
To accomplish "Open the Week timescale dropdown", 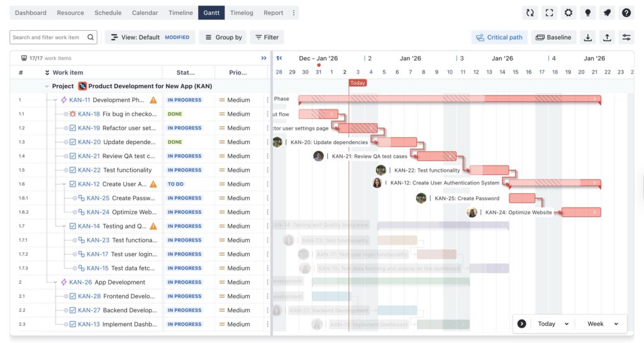I will click(602, 323).
